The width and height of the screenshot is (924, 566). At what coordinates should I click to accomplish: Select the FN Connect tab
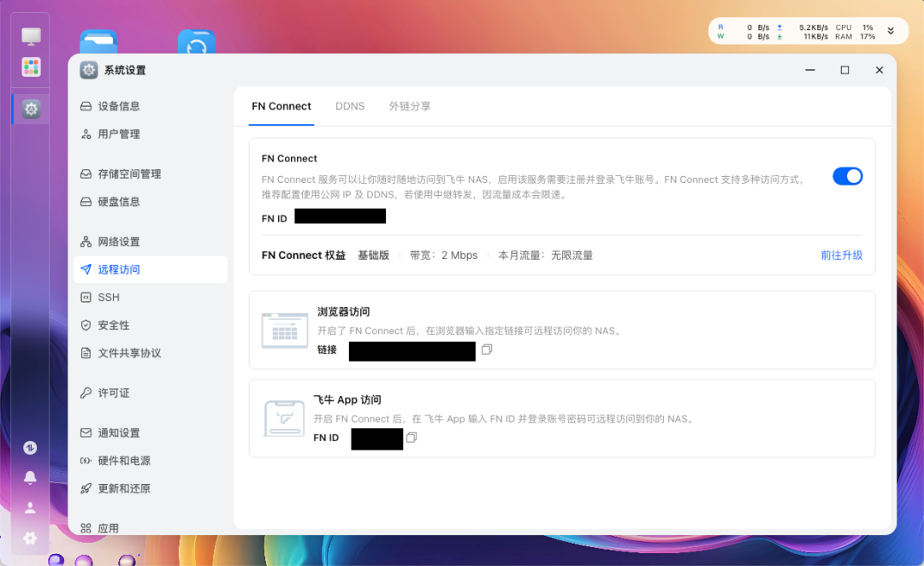pyautogui.click(x=281, y=106)
